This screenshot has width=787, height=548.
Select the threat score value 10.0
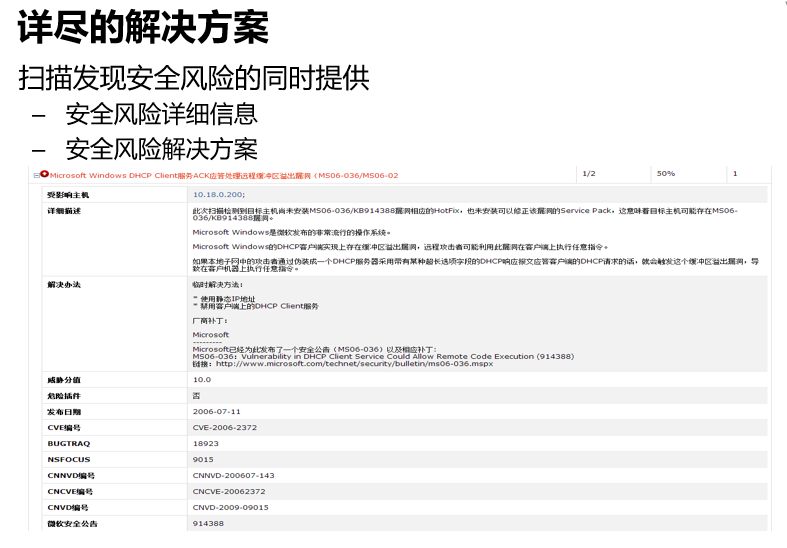tap(202, 380)
